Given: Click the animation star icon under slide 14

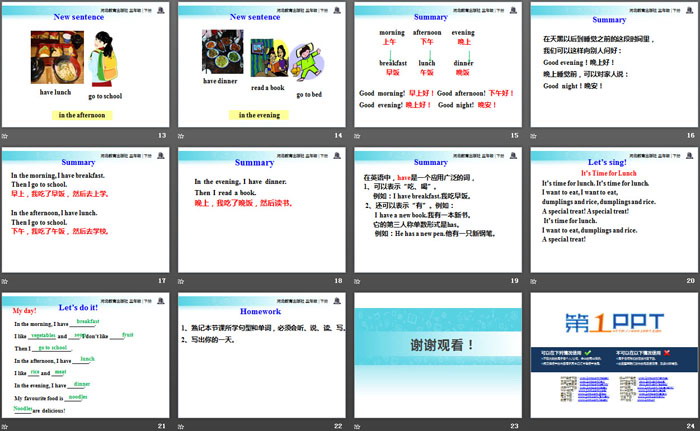Looking at the screenshot, I should (181, 136).
